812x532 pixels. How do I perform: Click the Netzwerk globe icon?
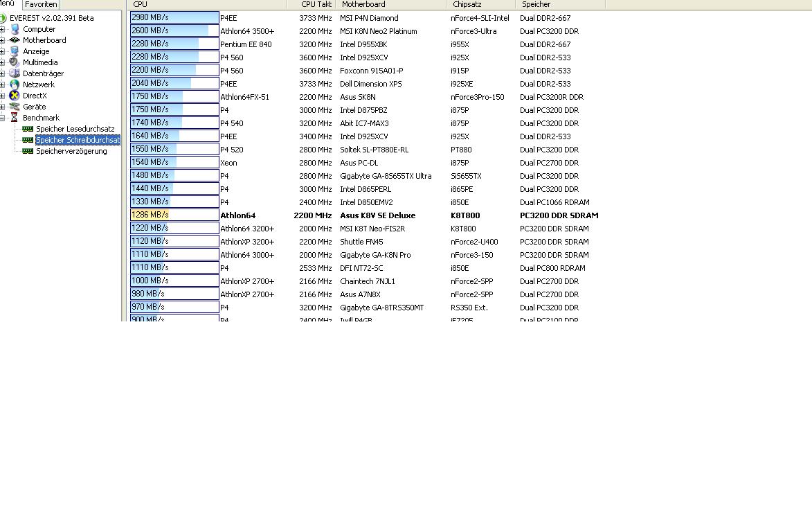click(x=15, y=85)
